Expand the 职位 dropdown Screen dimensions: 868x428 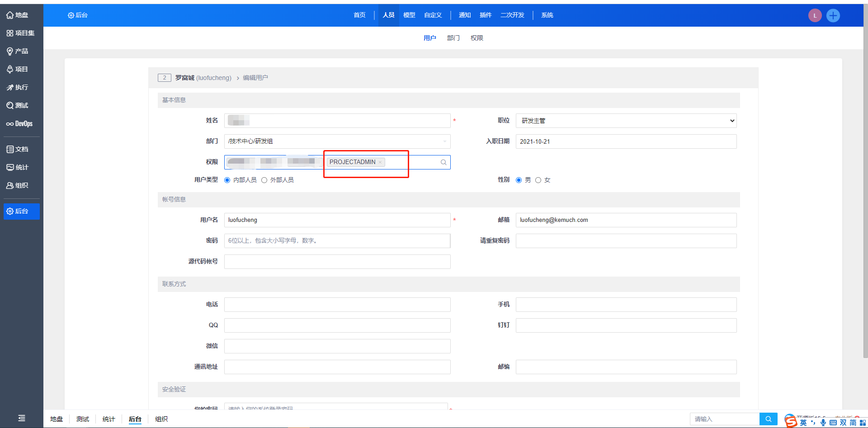(x=626, y=121)
